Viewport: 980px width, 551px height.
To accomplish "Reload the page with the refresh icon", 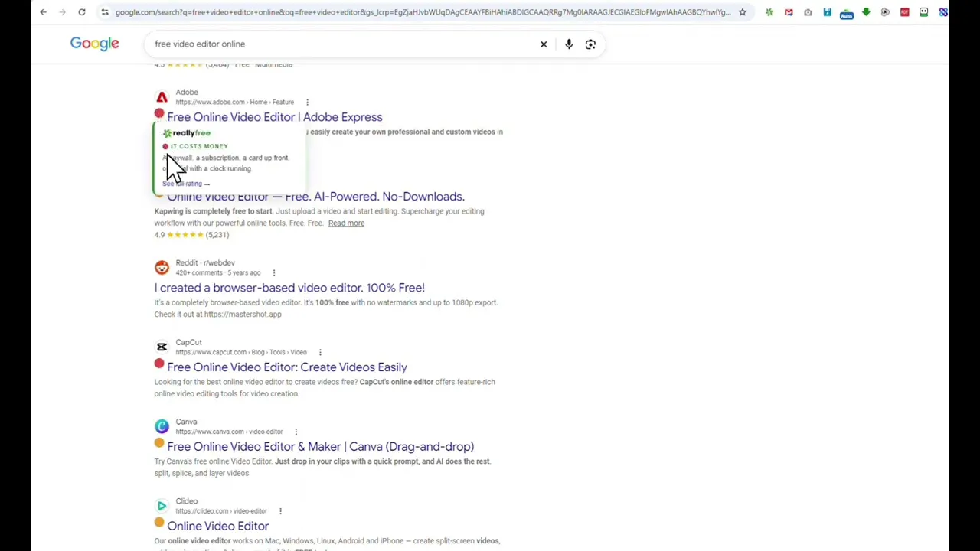I will coord(82,12).
